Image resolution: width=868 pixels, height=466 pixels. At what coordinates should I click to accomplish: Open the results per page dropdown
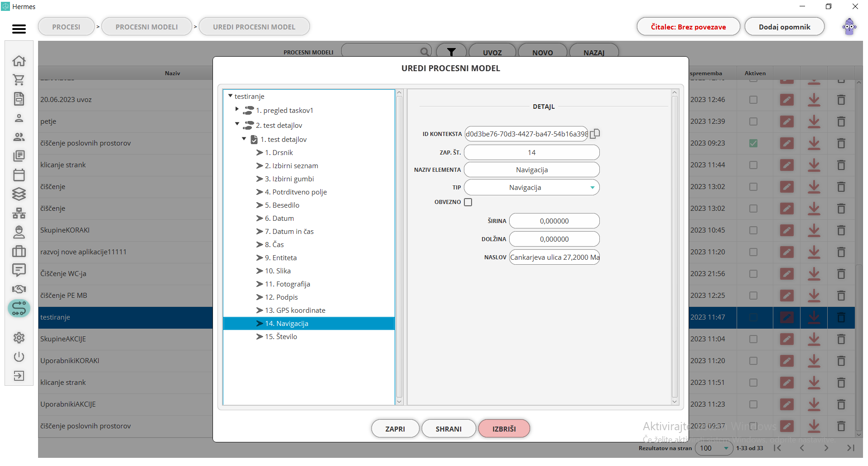click(714, 448)
